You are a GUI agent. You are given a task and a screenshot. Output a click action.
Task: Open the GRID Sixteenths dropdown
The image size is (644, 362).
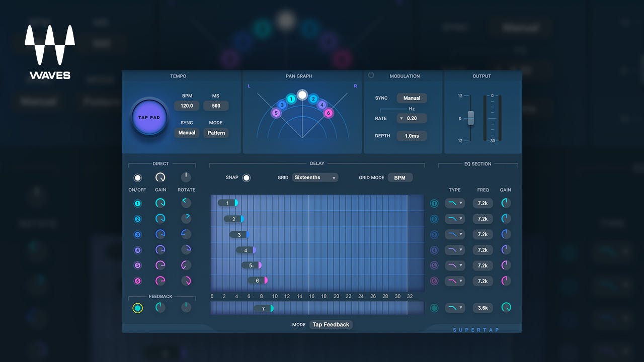315,177
